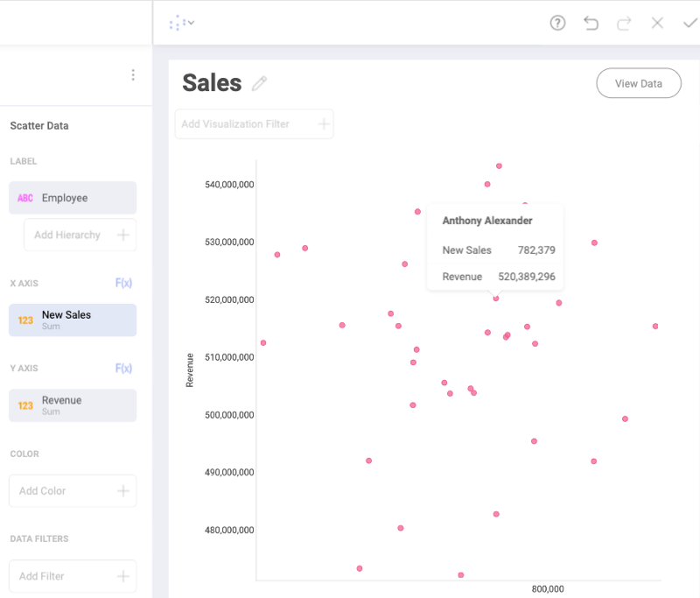Click the redo arrow icon
This screenshot has height=598, width=700.
[x=623, y=23]
